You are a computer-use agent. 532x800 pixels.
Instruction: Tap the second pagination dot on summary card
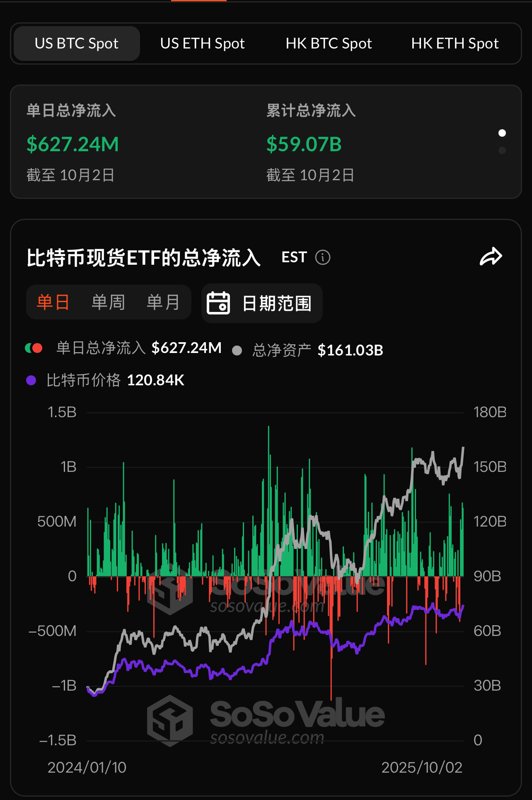[502, 150]
